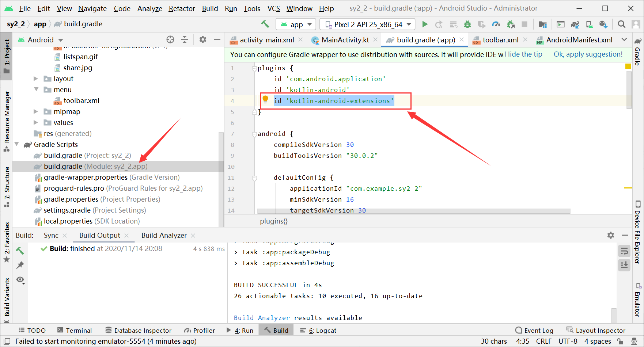The height and width of the screenshot is (347, 644).
Task: Select gradle-wrapper.properties in tree
Action: (111, 177)
